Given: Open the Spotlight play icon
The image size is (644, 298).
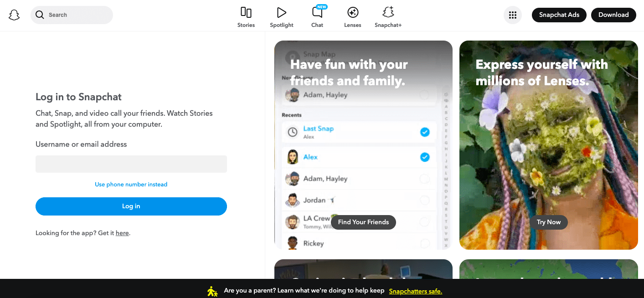Looking at the screenshot, I should [x=282, y=12].
